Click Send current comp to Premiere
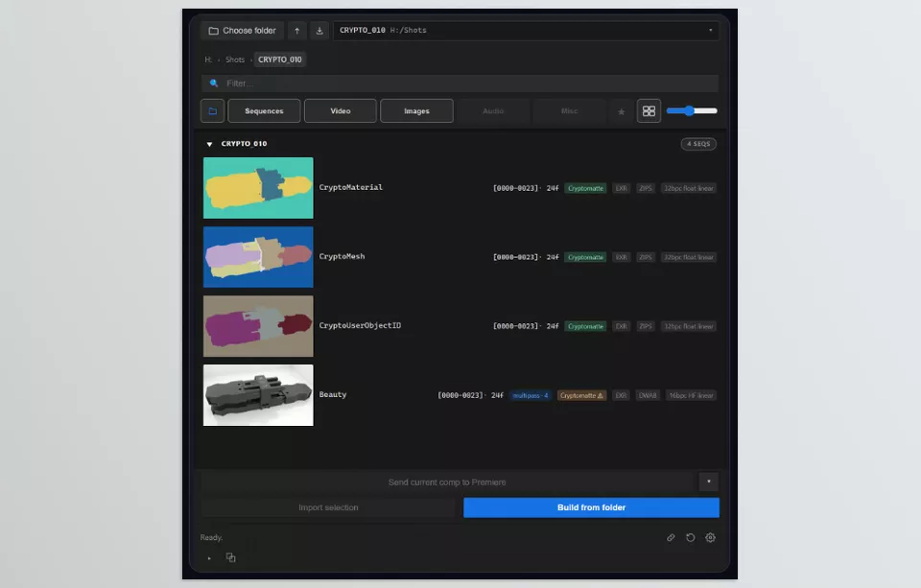 pos(447,482)
